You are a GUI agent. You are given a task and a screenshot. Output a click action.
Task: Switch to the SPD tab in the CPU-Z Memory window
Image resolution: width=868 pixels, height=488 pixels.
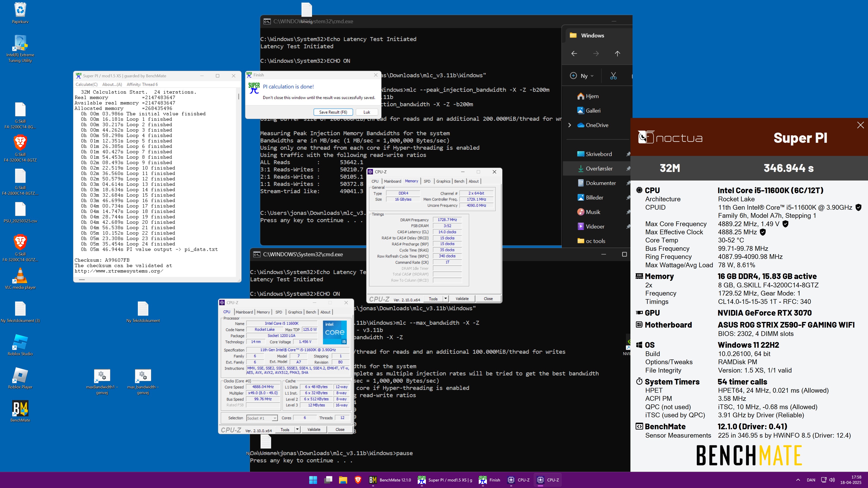[x=427, y=181]
